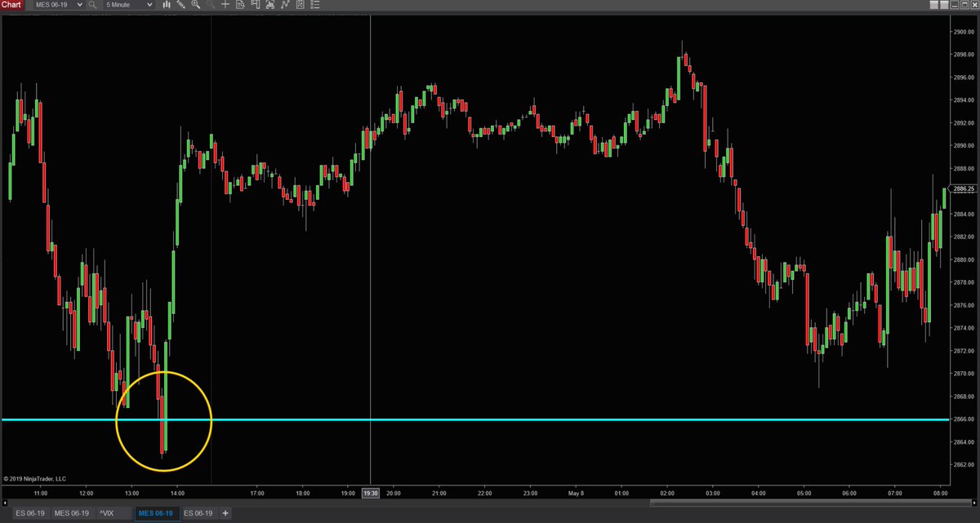Open the Indicators icon
Screen dimensions: 980x523
(x=284, y=5)
